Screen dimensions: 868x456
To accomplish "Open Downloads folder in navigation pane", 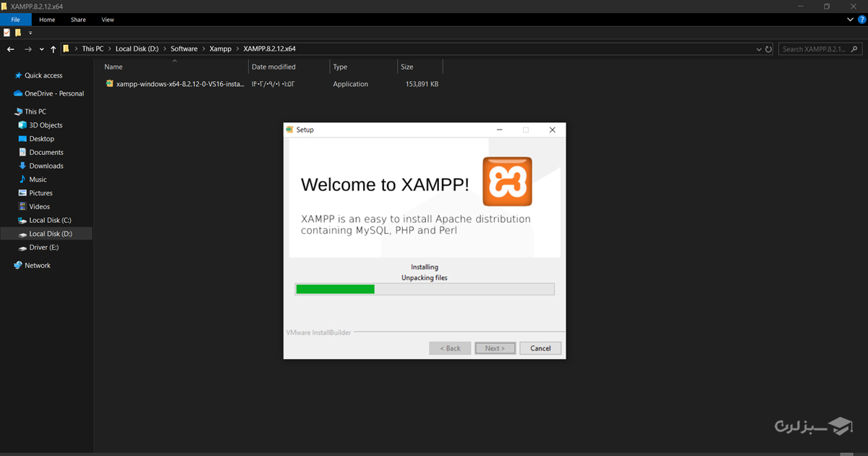I will click(46, 166).
